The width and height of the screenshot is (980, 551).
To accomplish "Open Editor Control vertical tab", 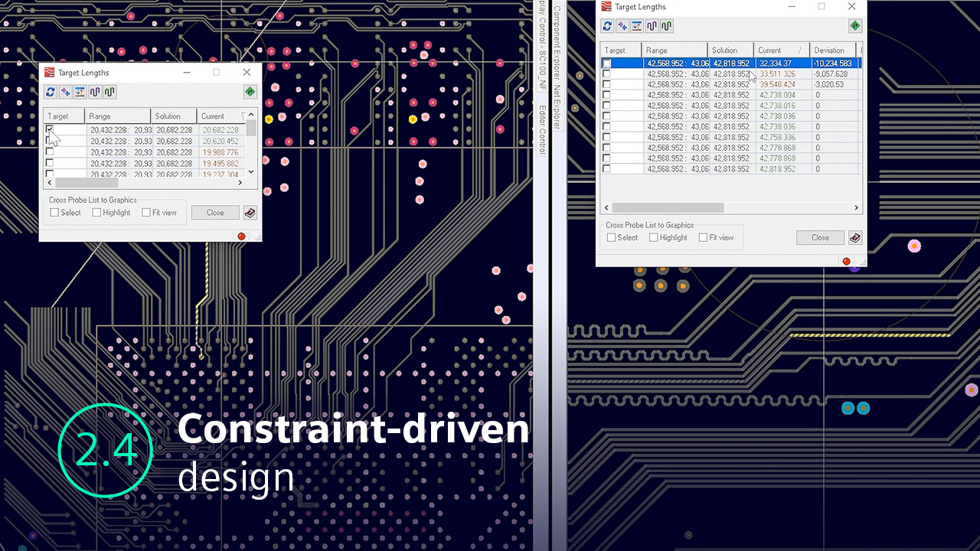I will coord(542,129).
